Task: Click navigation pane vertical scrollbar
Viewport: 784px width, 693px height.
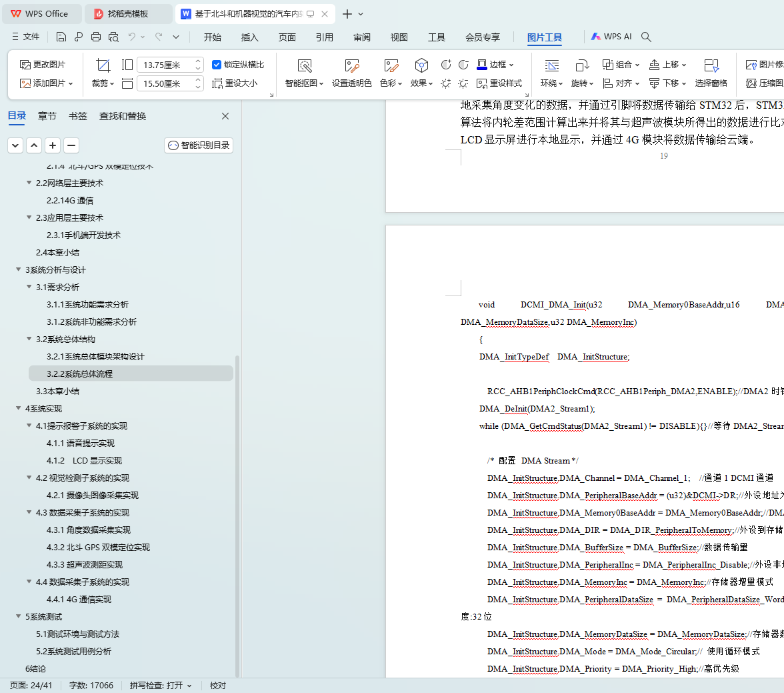Action: [237, 516]
